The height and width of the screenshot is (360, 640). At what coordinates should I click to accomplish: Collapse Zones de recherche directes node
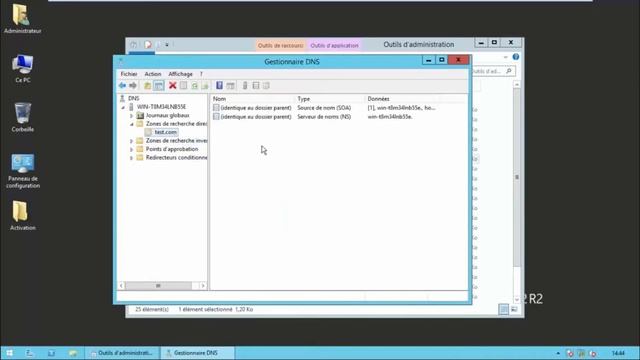click(131, 124)
